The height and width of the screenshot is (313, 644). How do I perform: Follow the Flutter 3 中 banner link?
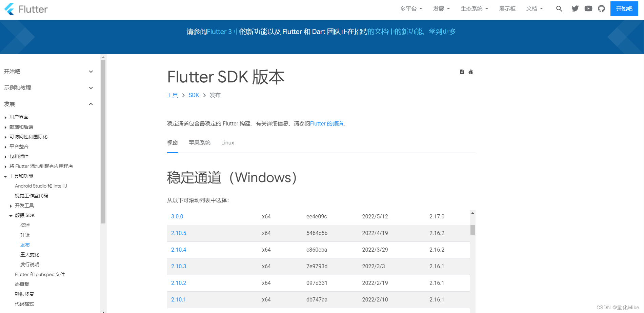tap(223, 32)
